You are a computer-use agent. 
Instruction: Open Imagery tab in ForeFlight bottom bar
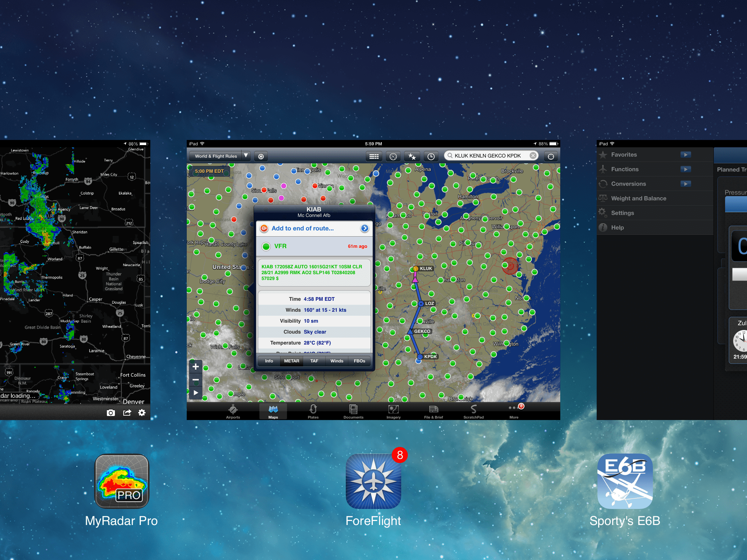tap(394, 412)
